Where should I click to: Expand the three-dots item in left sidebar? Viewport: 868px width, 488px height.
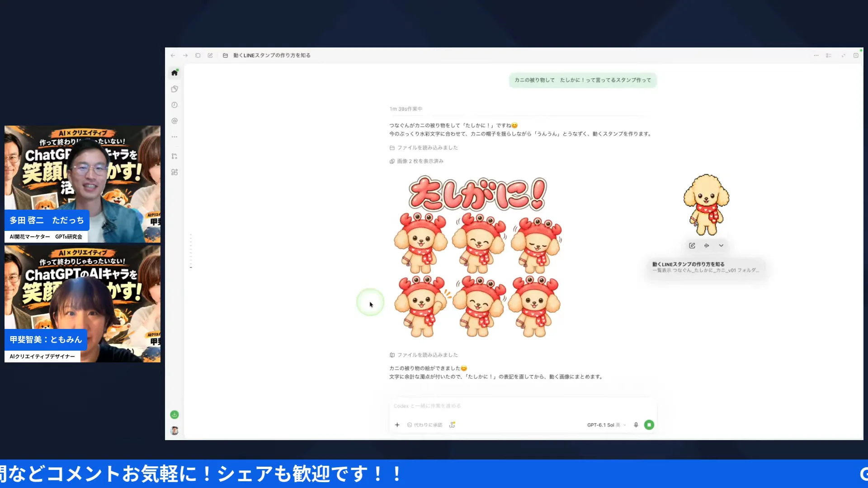point(175,137)
